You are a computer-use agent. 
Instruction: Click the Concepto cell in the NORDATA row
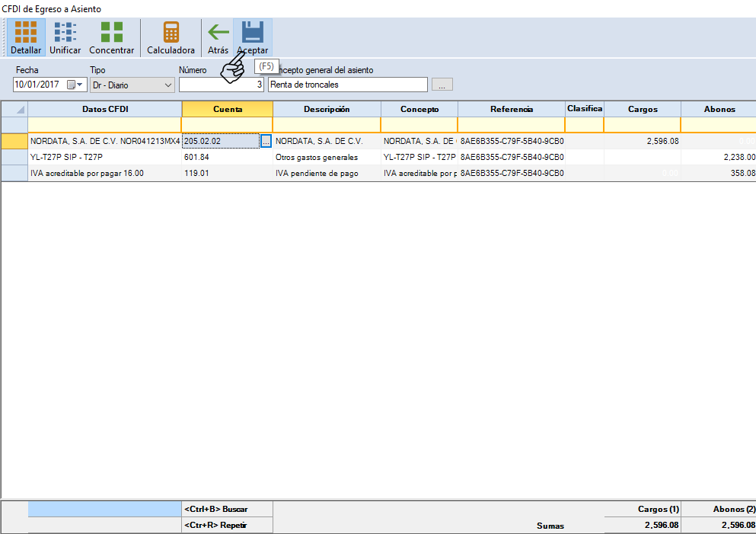pos(419,141)
